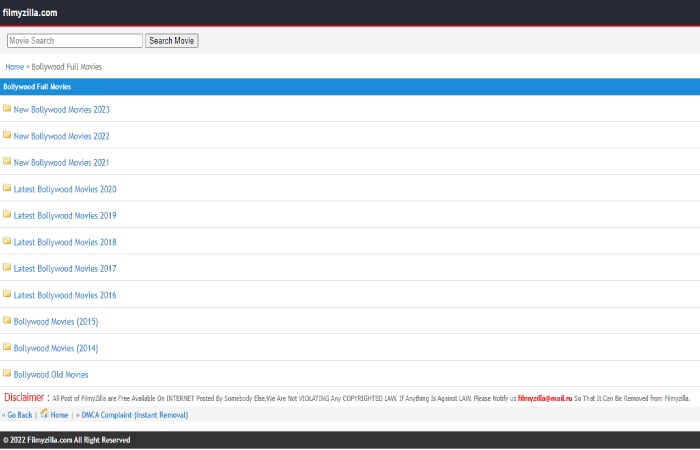The image size is (700, 450).
Task: Open Bollywood Movies (2014) link
Action: click(56, 348)
